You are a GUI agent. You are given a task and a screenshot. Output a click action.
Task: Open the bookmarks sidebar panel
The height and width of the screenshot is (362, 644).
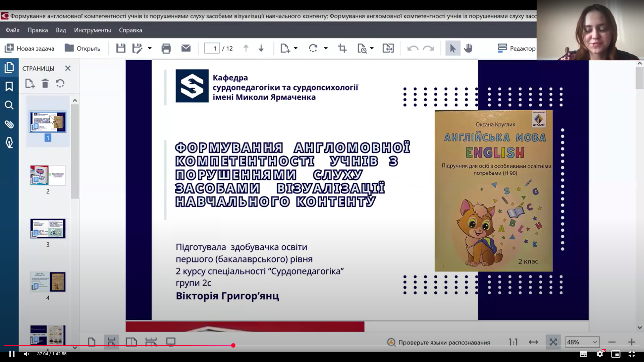[9, 86]
